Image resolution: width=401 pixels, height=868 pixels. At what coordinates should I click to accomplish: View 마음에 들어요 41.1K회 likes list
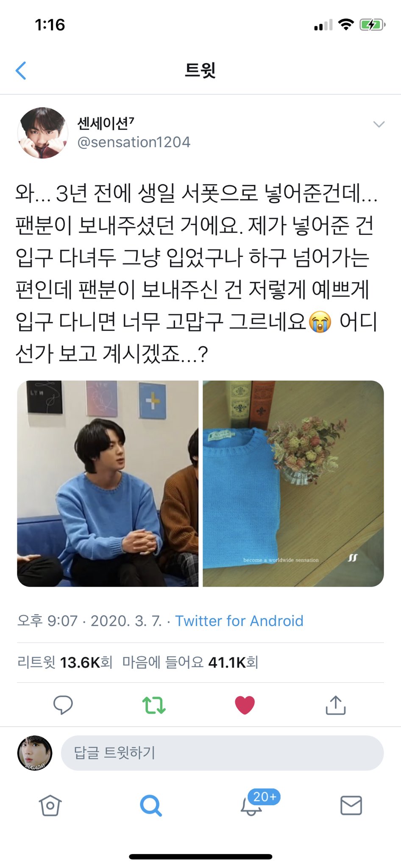click(190, 662)
